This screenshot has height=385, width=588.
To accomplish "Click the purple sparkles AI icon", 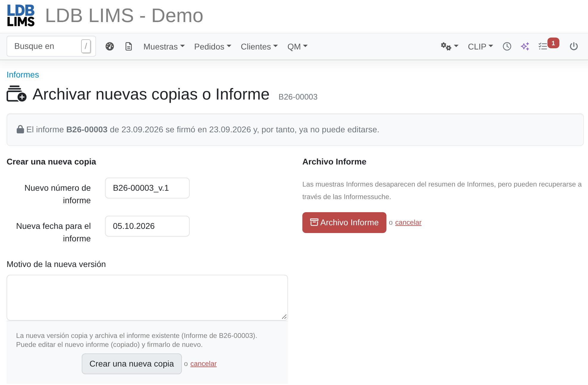I will 525,46.
